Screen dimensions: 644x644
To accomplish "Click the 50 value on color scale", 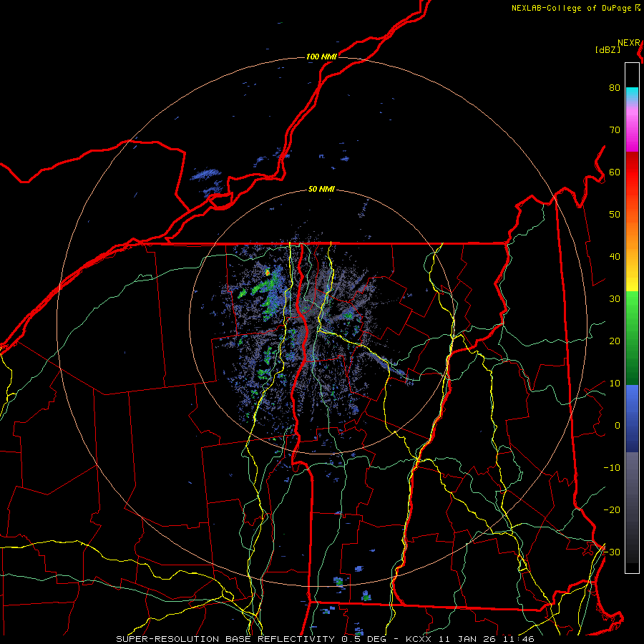I will click(615, 215).
